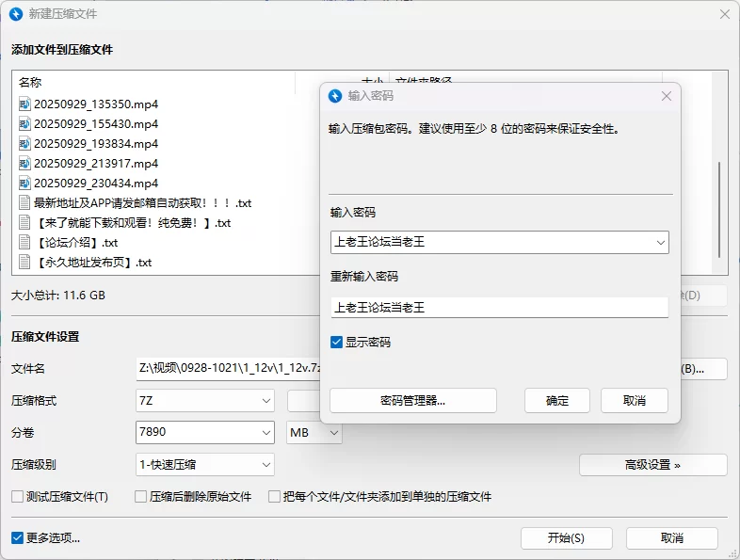
Task: Click the 重新输入密码 text field
Action: (499, 307)
